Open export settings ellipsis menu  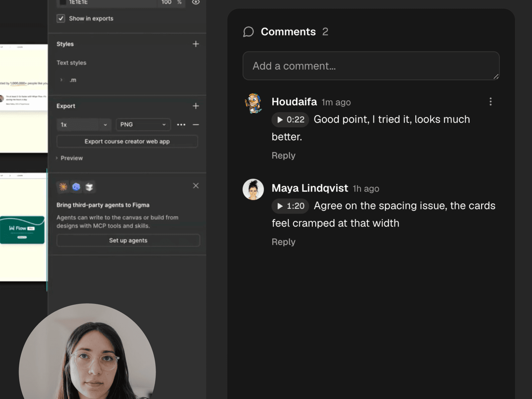coord(181,125)
